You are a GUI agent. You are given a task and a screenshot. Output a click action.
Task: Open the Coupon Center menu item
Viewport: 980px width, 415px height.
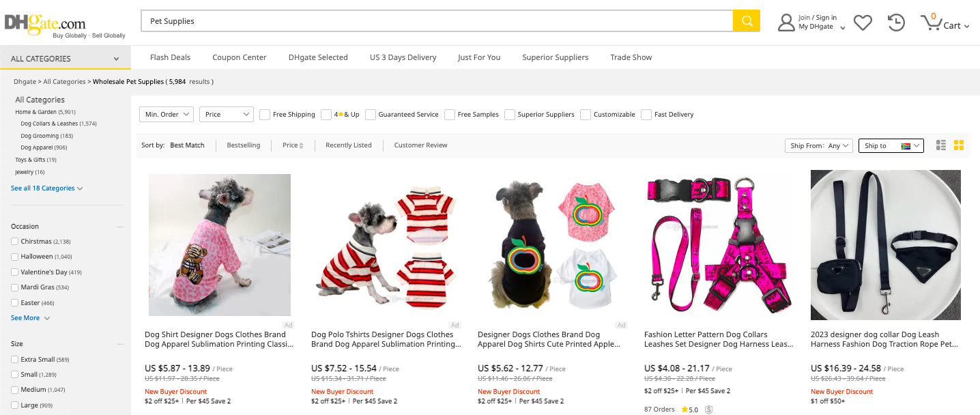coord(240,57)
